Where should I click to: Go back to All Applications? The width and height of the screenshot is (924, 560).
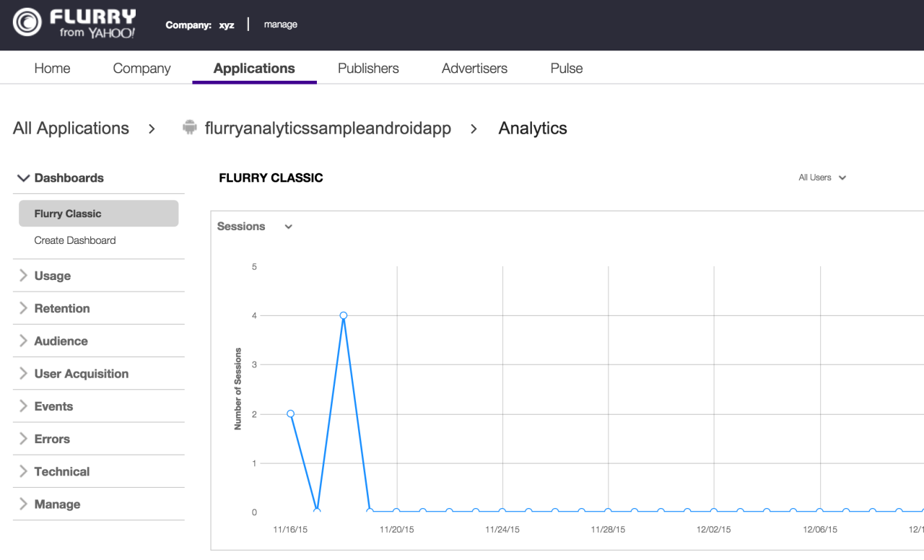(x=71, y=128)
